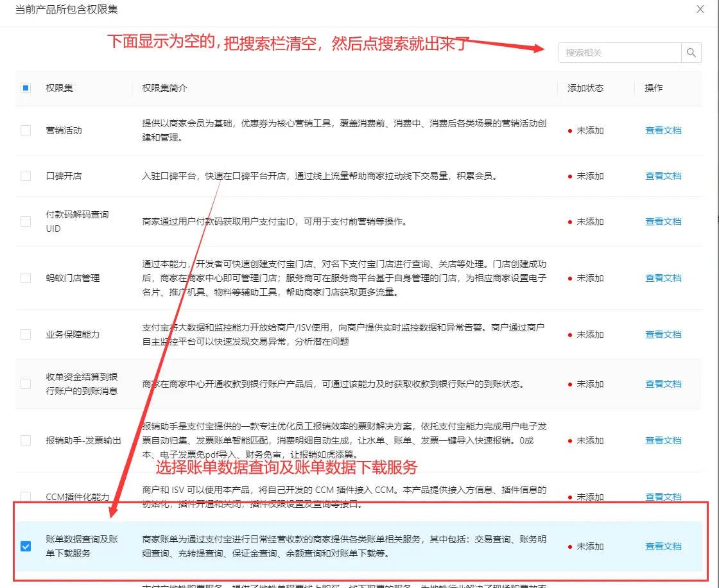Check the 付款码解码查询UID checkbox
The width and height of the screenshot is (719, 588).
point(26,221)
